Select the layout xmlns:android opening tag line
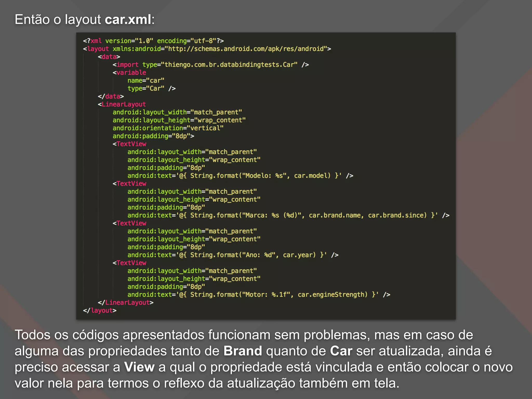The width and height of the screenshot is (532, 399). point(207,49)
